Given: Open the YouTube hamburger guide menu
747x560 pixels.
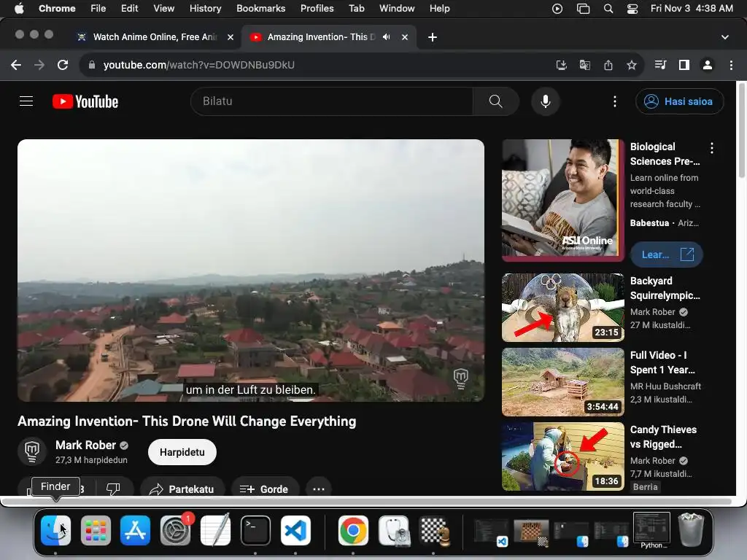Looking at the screenshot, I should point(26,101).
